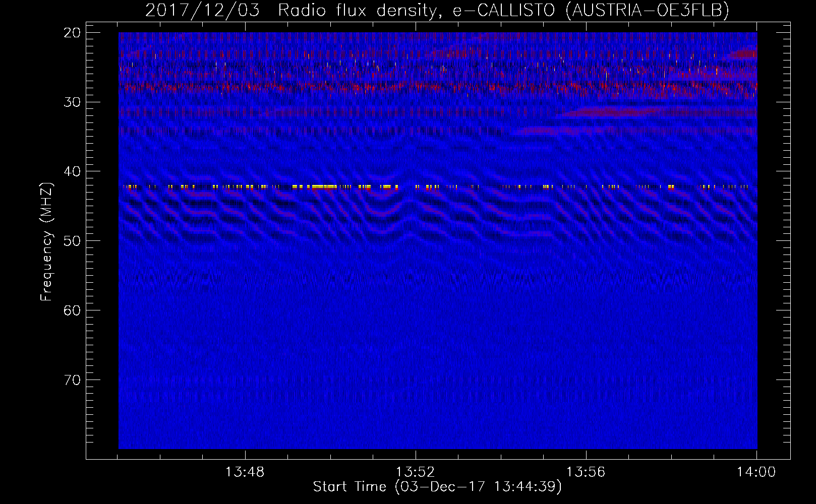816x504 pixels.
Task: Click the 14:00 time tick label
Action: (x=756, y=472)
